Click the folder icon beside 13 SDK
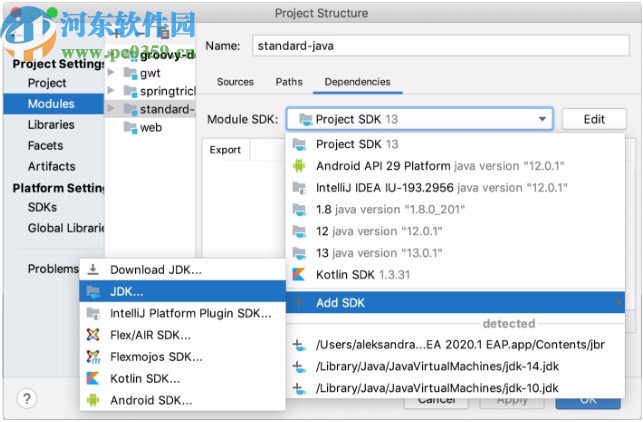643x422 pixels. (x=299, y=253)
